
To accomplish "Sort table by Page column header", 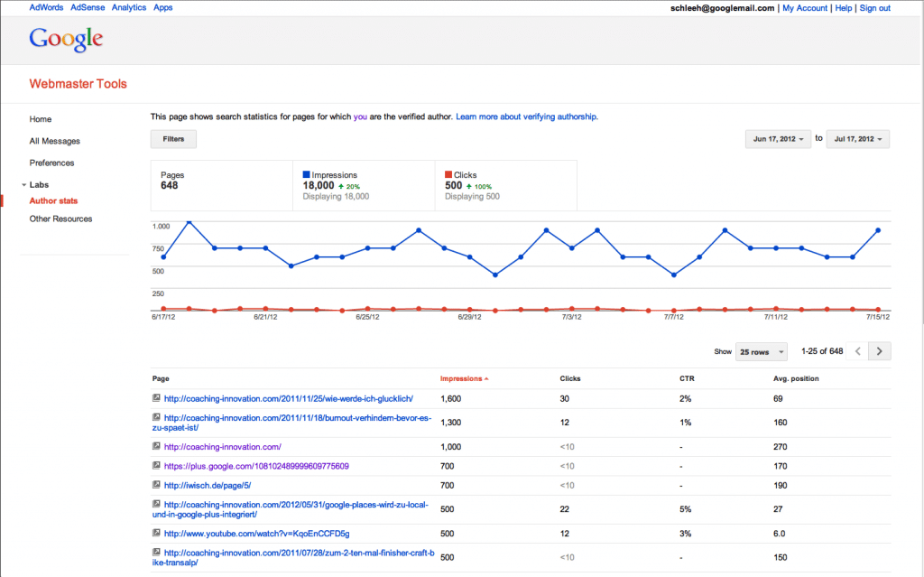I will [161, 378].
